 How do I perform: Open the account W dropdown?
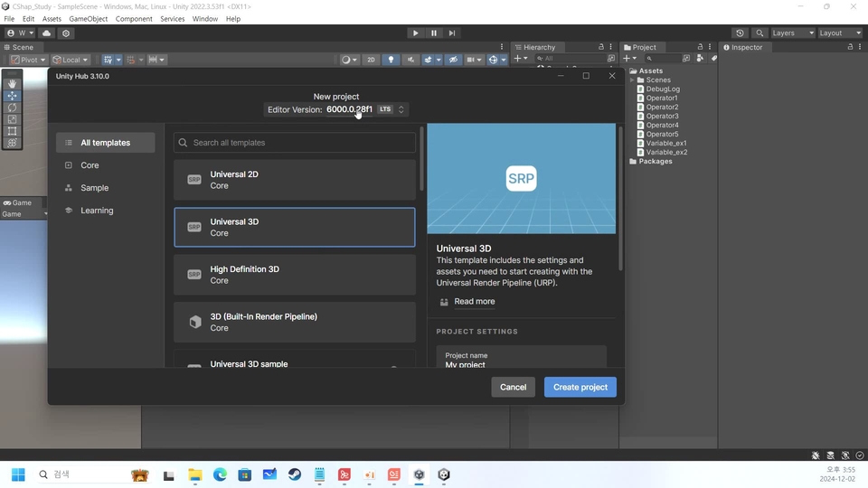(x=20, y=33)
